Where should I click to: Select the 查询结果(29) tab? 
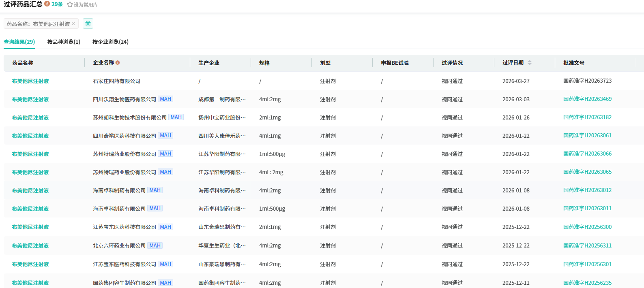[19, 42]
